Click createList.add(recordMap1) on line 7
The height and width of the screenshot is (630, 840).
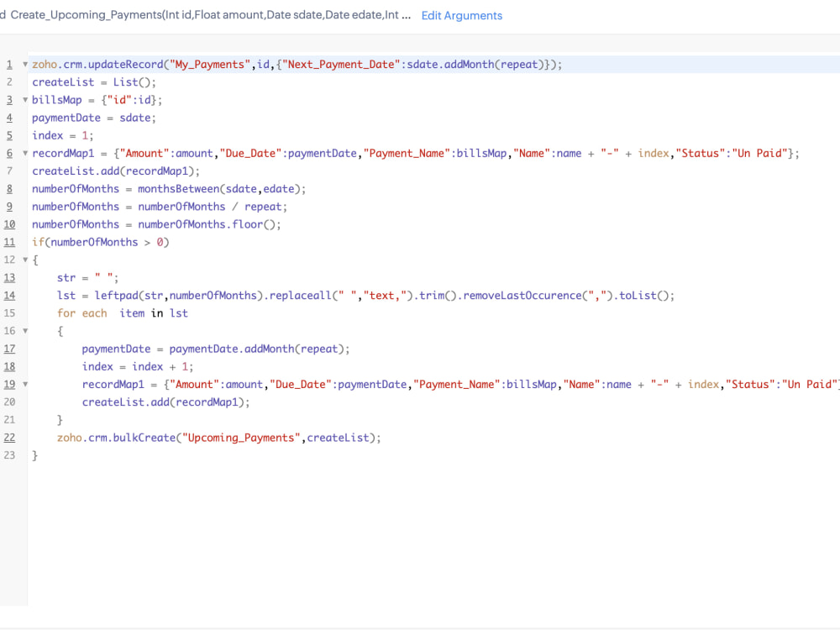click(116, 171)
